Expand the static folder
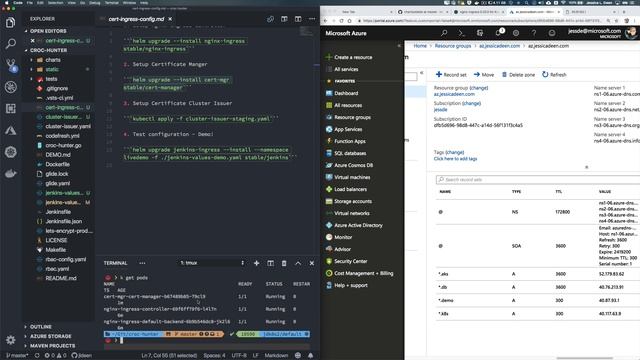The image size is (640, 360). (x=52, y=69)
